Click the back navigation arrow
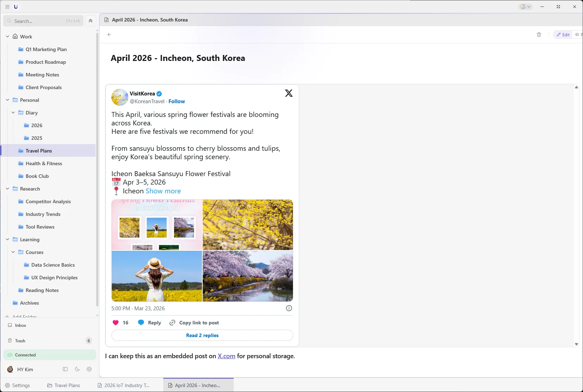Screen dimensions: 583x392 [x=109, y=34]
